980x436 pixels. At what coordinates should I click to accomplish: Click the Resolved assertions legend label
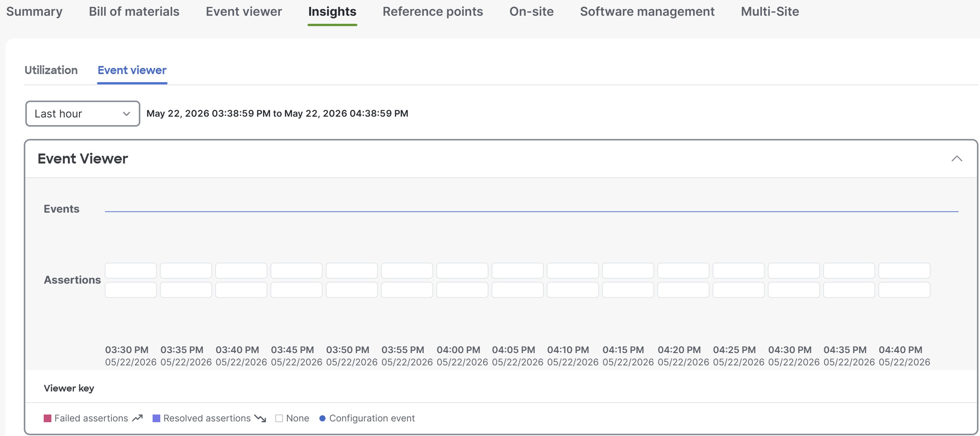[x=207, y=418]
